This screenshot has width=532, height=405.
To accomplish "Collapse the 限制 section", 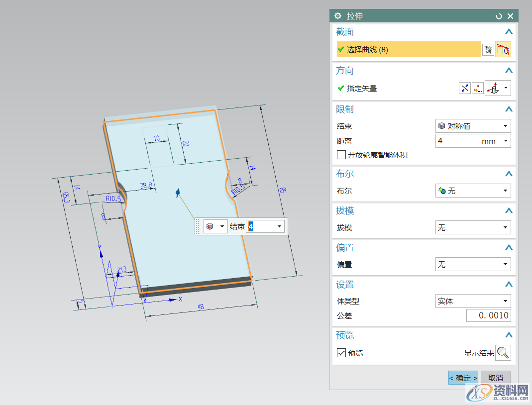I will tap(509, 109).
